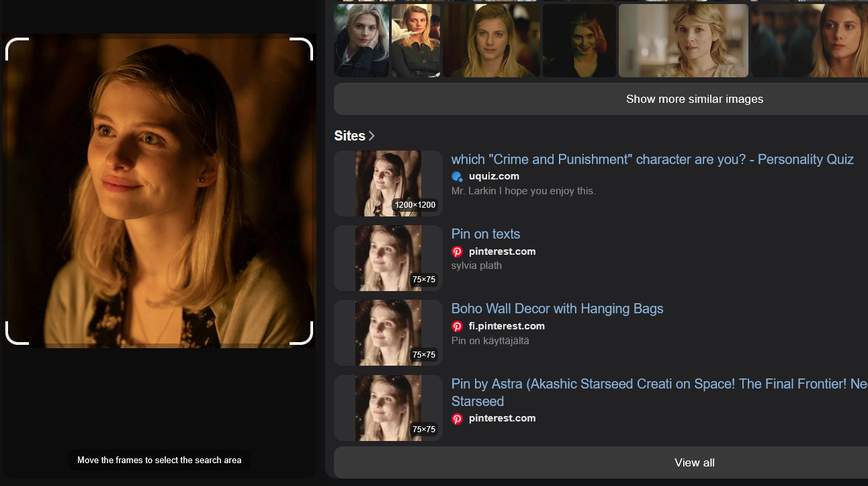868x486 pixels.
Task: Click Pinterest icon beside 'sylvia plath' result
Action: click(x=457, y=251)
